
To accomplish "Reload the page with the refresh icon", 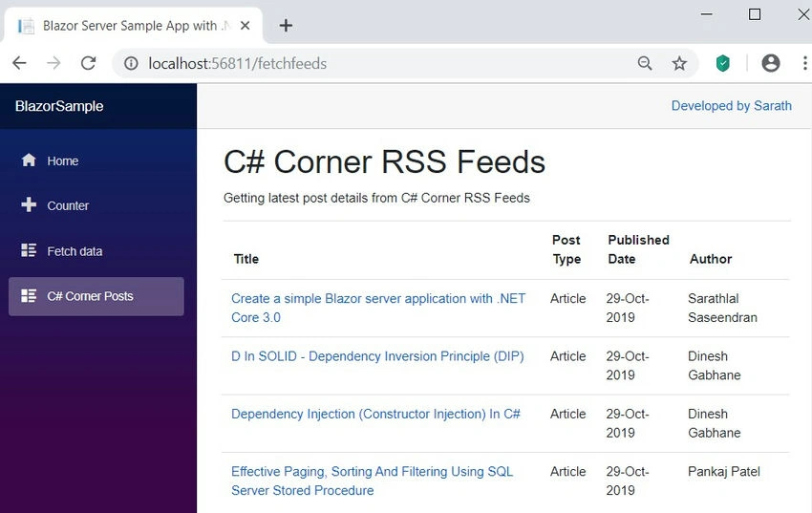I will pos(89,63).
